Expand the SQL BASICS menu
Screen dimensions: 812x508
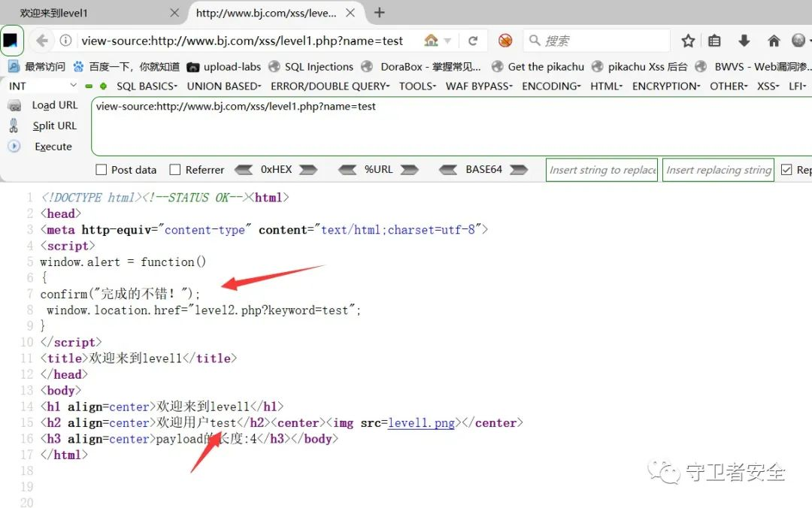coord(147,86)
